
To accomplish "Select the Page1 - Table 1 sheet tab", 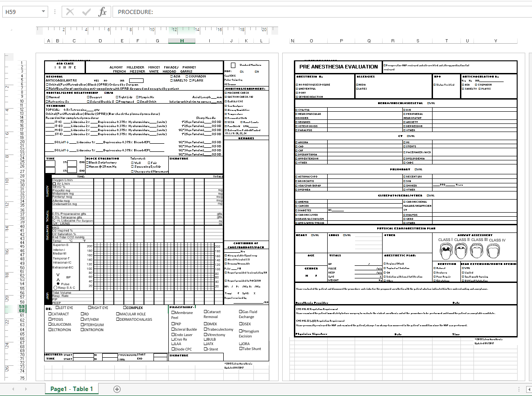I will [72, 389].
